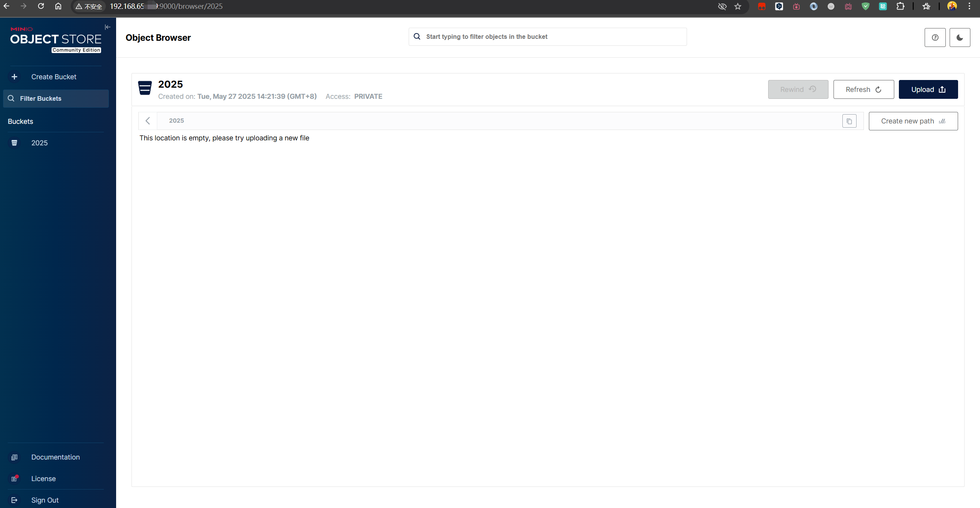Click the small bucket icon next to 2025 in sidebar
Viewport: 980px width, 508px height.
(14, 143)
